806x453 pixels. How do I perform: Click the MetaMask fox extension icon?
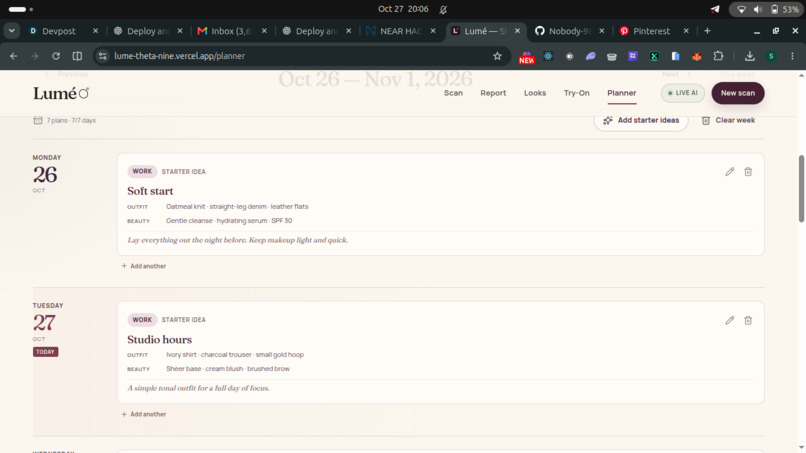[x=697, y=56]
